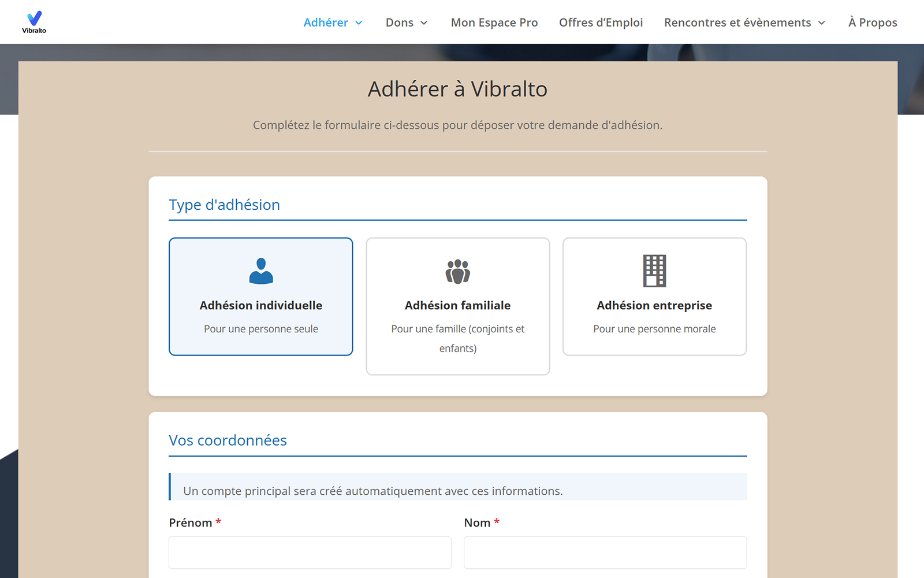Open the Dons menu
This screenshot has height=578, width=924.
pyautogui.click(x=400, y=23)
